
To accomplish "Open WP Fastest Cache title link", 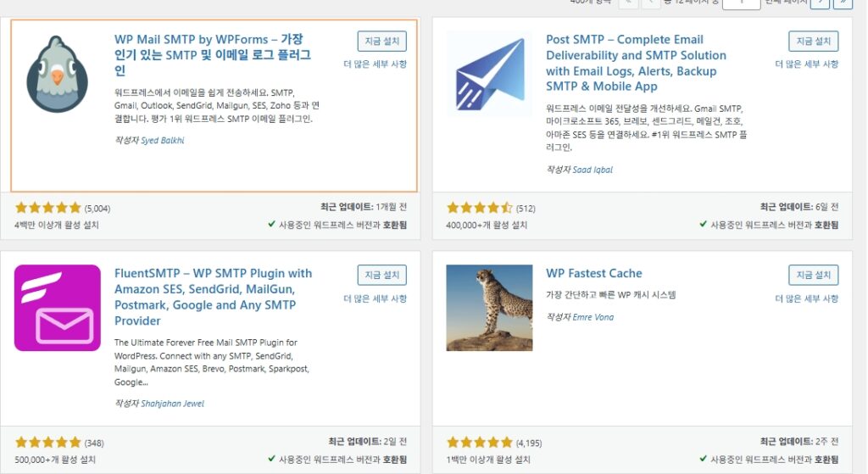I will [x=594, y=273].
